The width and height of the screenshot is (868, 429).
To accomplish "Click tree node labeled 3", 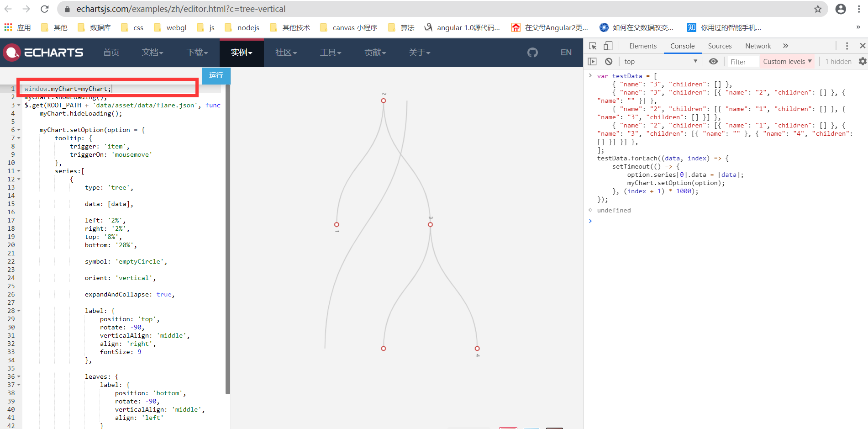I will pyautogui.click(x=430, y=224).
